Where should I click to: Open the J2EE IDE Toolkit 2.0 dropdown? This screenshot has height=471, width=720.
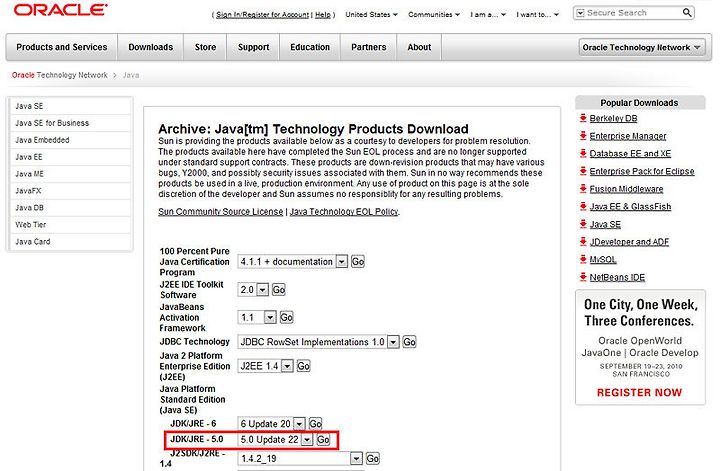262,290
